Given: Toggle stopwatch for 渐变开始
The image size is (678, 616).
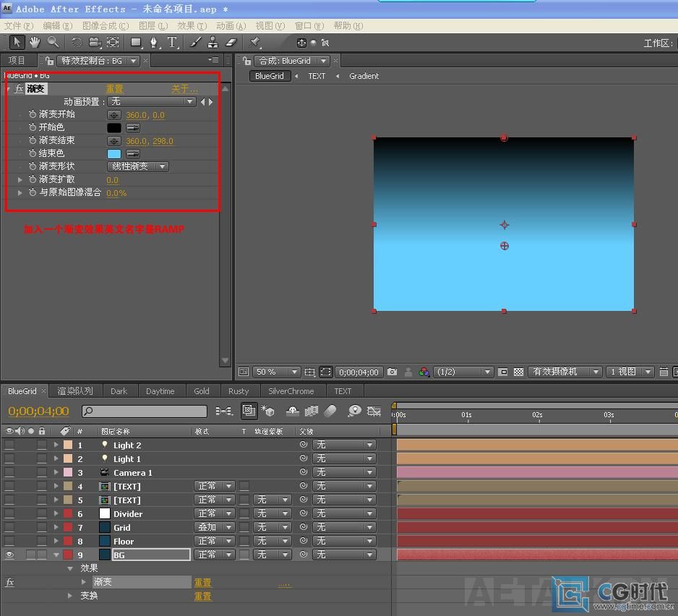Looking at the screenshot, I should click(33, 114).
